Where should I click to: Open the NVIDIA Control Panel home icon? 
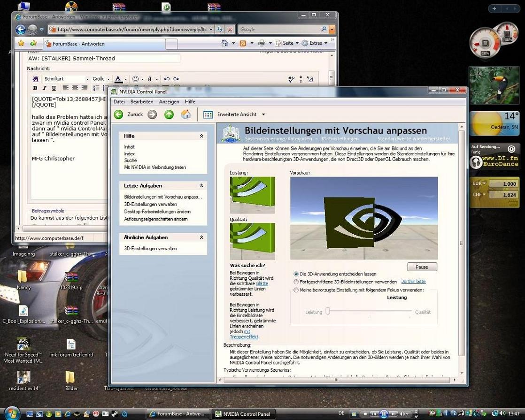[x=186, y=115]
